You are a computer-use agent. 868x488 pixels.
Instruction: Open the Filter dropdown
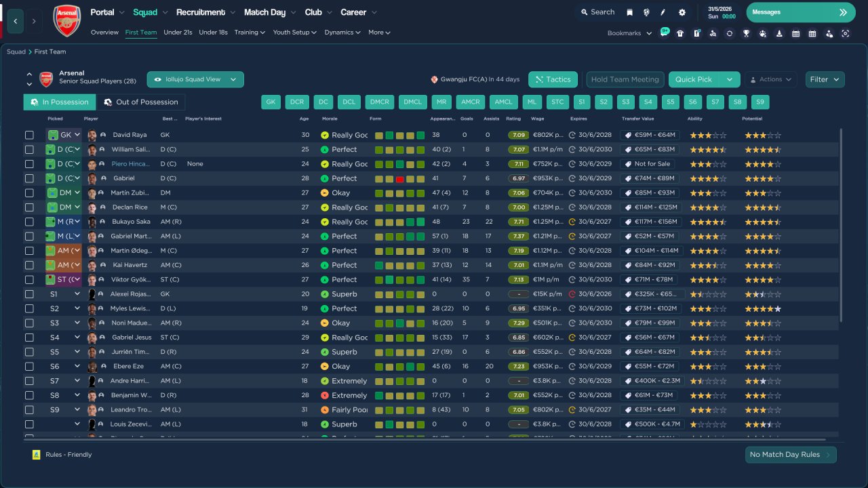pyautogui.click(x=825, y=79)
